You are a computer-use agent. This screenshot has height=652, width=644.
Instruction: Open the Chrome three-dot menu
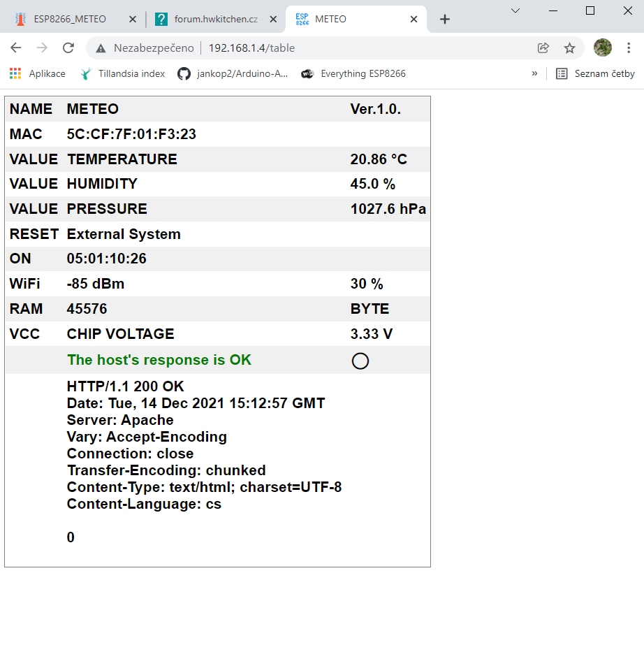click(629, 48)
